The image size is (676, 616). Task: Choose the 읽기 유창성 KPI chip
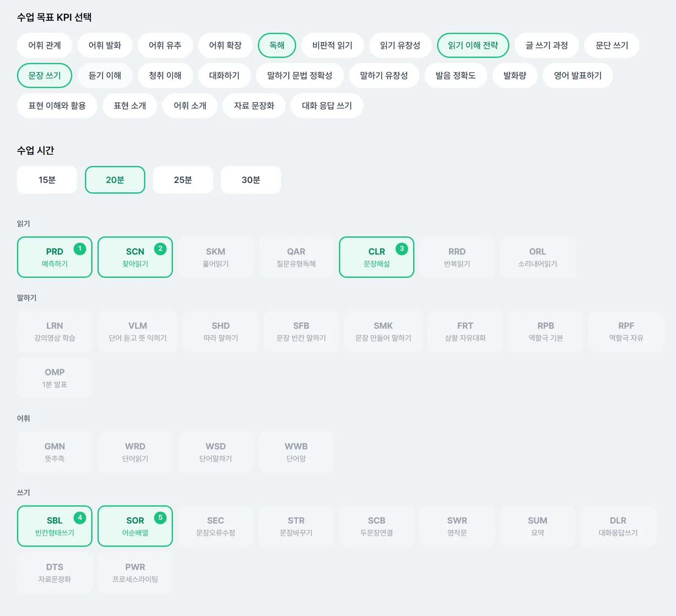(x=400, y=45)
